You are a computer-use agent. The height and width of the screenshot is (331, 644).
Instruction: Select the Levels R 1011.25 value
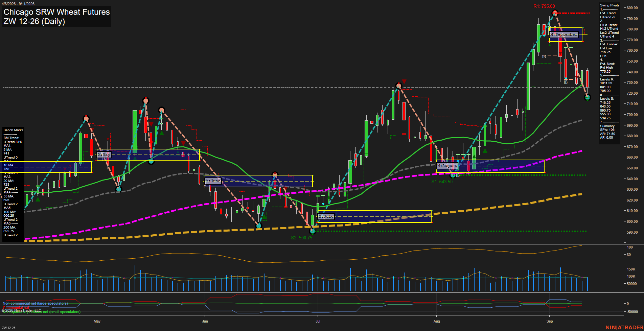coord(606,83)
